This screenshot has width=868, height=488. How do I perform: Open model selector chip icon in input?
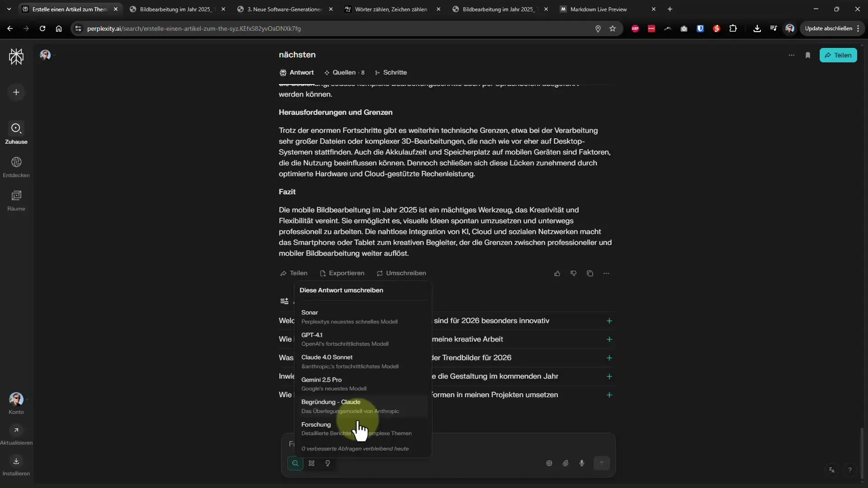tap(549, 463)
